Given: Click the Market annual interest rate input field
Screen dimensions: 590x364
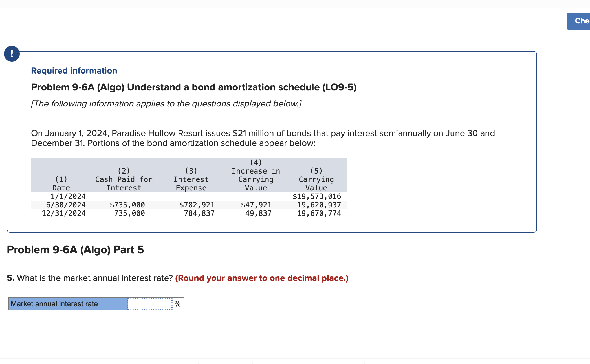Looking at the screenshot, I should point(149,304).
